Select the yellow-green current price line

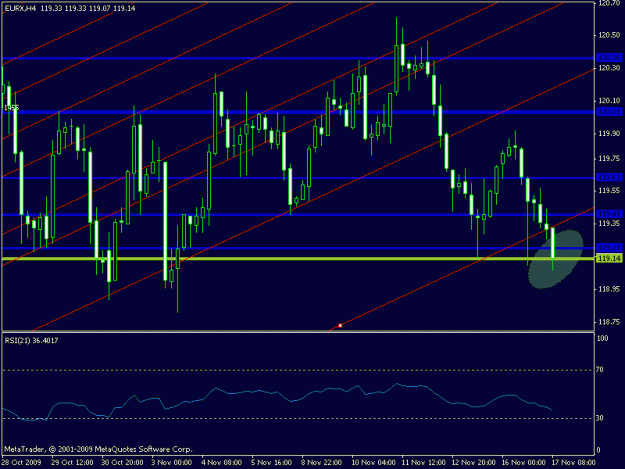pos(298,259)
